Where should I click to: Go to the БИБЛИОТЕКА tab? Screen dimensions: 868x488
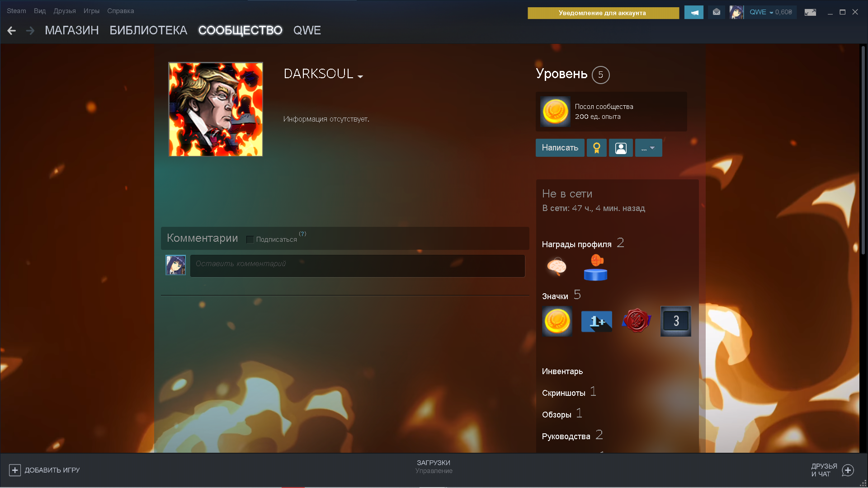pos(148,30)
